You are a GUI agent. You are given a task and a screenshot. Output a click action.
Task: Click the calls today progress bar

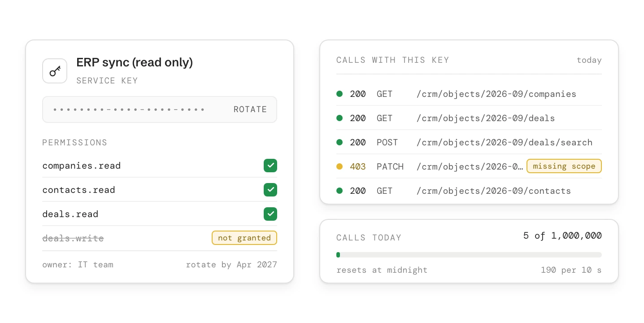(x=469, y=255)
